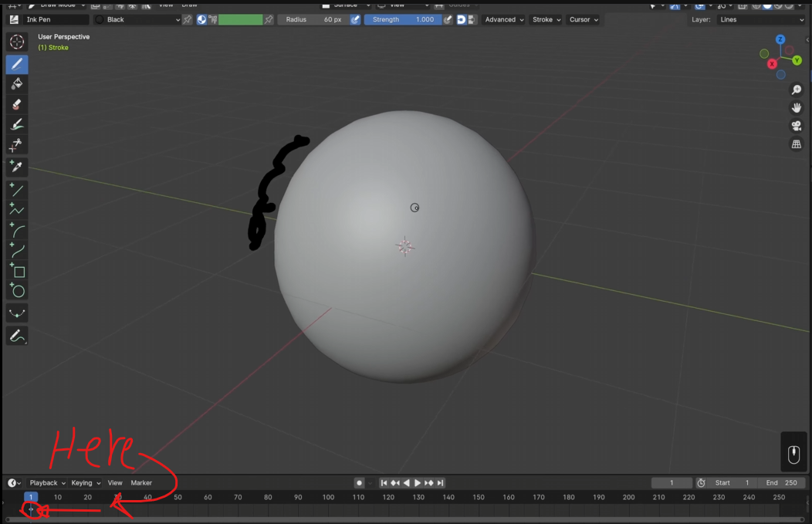Select the Circle shape tool
Screen dimensions: 812x524
point(16,290)
